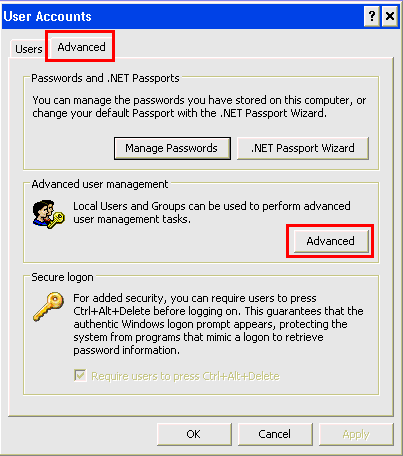Viewport: 403px width, 456px height.
Task: Click the Secure logon group label
Action: point(62,277)
